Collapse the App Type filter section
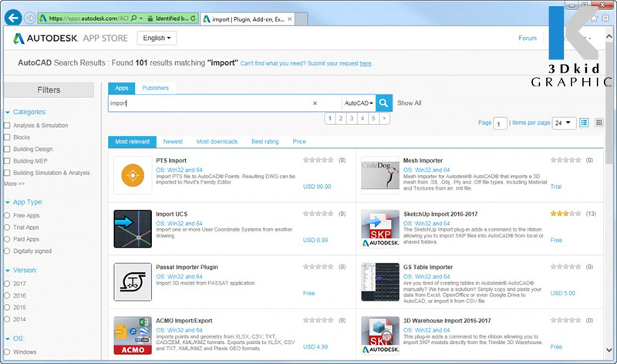Viewport: 617px width, 364px height. pos(8,202)
